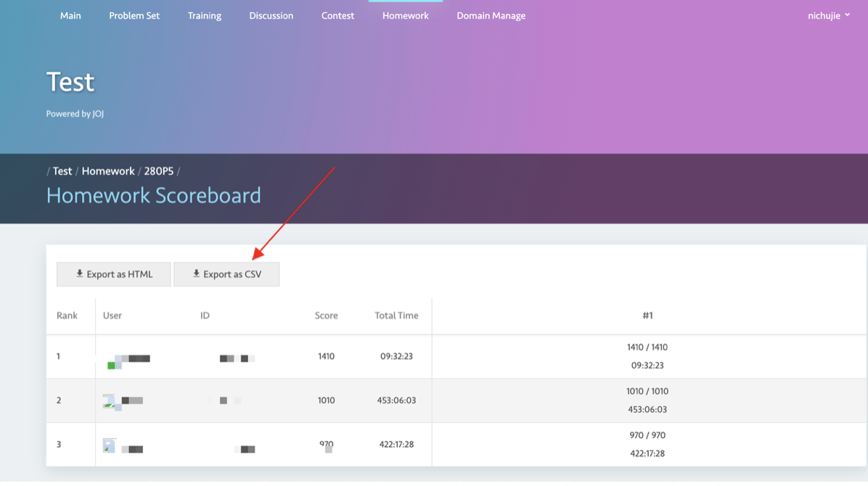Expand the user menu chevron in top bar
Viewport: 868px width, 486px height.
tap(847, 15)
